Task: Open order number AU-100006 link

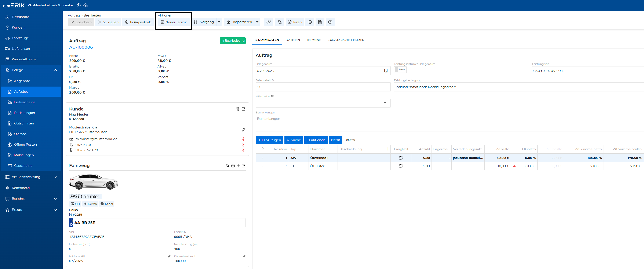Action: tap(81, 47)
